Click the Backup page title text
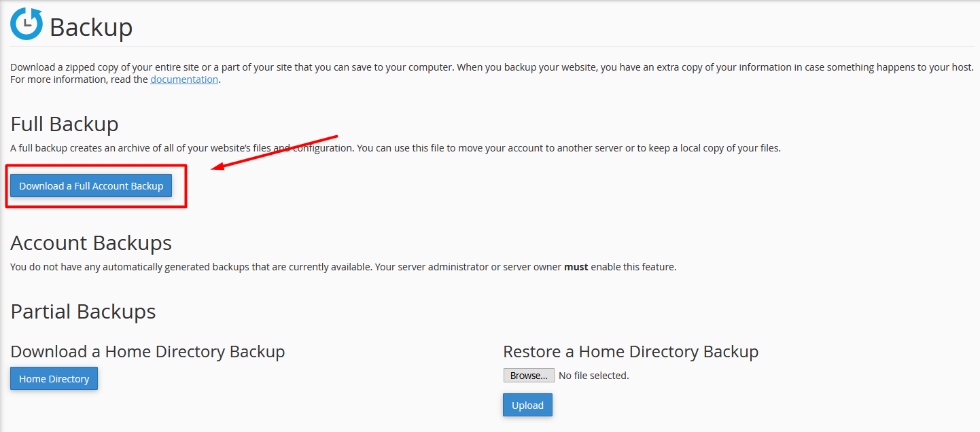The height and width of the screenshot is (432, 980). (91, 28)
